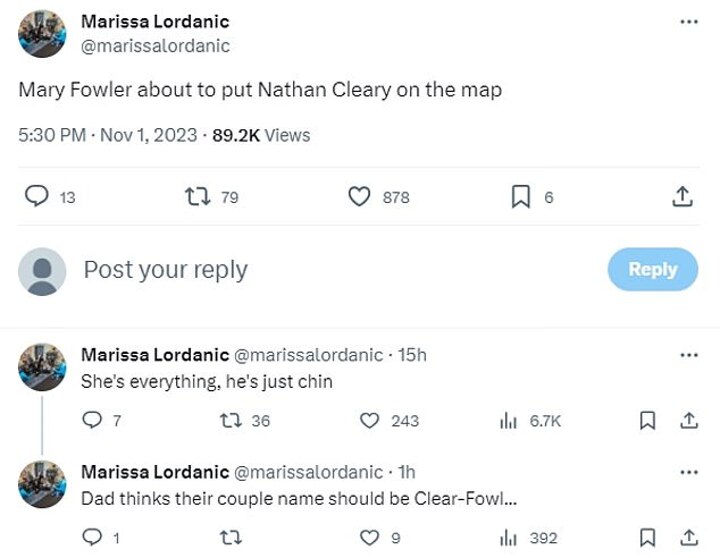The height and width of the screenshot is (558, 720).
Task: Comment on the 'She's everything' reply
Action: [92, 421]
